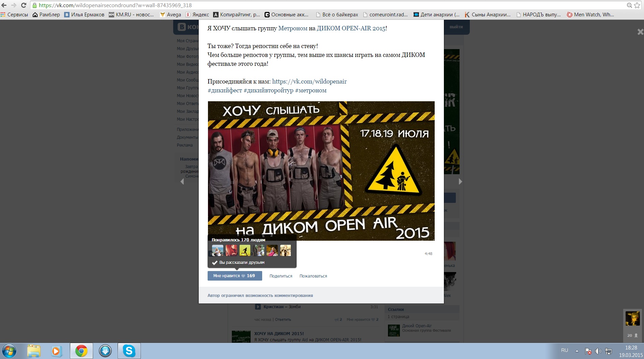Open Основные акк... bookmark
The height and width of the screenshot is (359, 644).
[x=286, y=15]
